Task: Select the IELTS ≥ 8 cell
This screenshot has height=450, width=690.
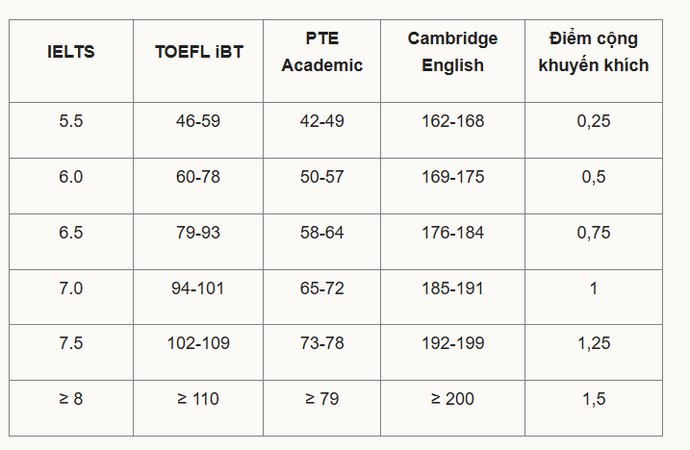Action: click(71, 399)
